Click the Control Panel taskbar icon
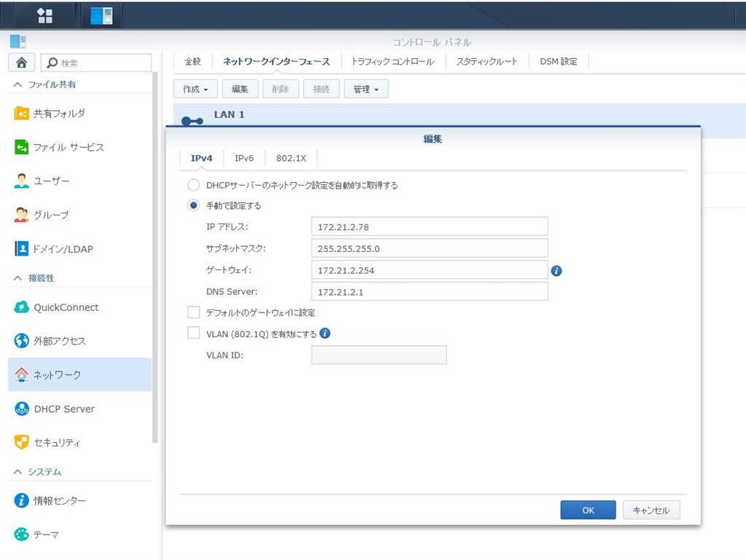The width and height of the screenshot is (746, 560). pyautogui.click(x=102, y=16)
